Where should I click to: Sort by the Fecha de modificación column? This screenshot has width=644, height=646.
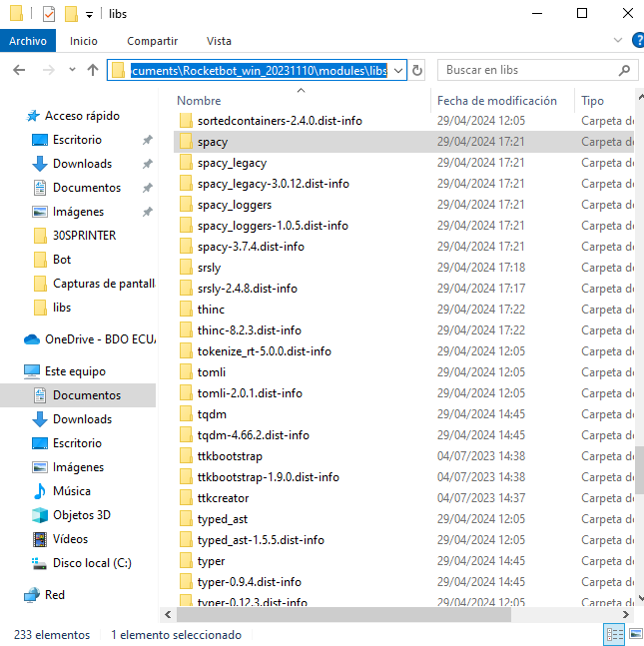pyautogui.click(x=496, y=101)
